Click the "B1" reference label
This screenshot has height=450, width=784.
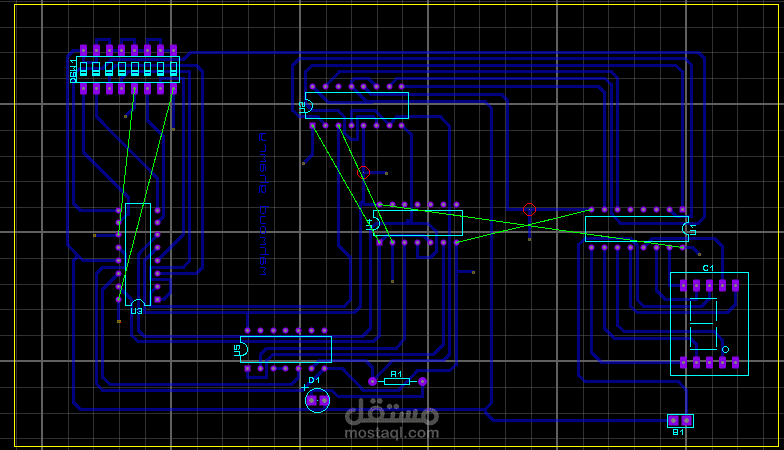[678, 432]
